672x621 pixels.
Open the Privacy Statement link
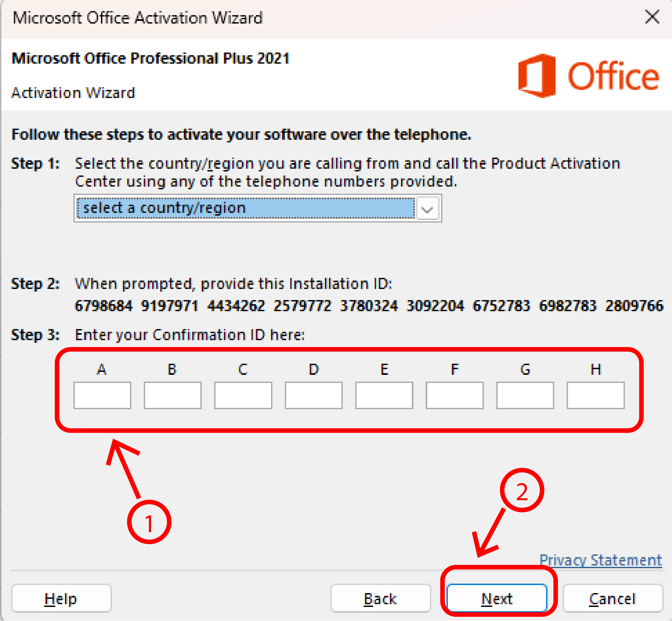tap(601, 560)
